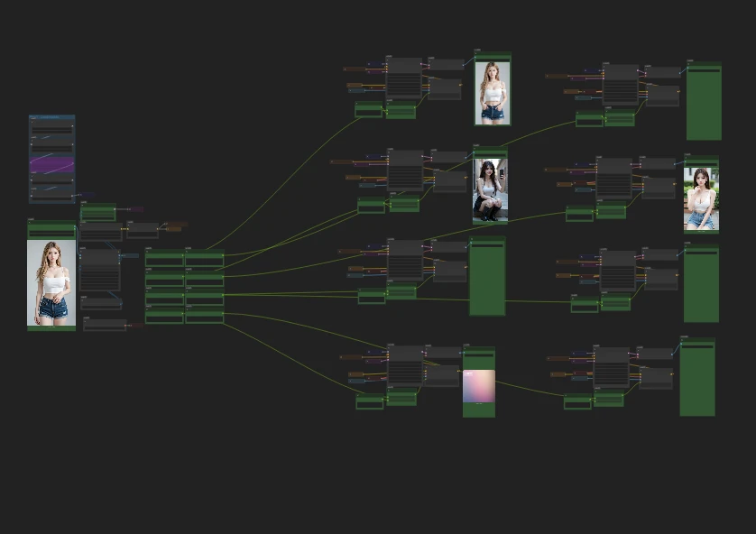The height and width of the screenshot is (534, 756).
Task: Select the blonde woman source image preview
Action: [x=51, y=282]
